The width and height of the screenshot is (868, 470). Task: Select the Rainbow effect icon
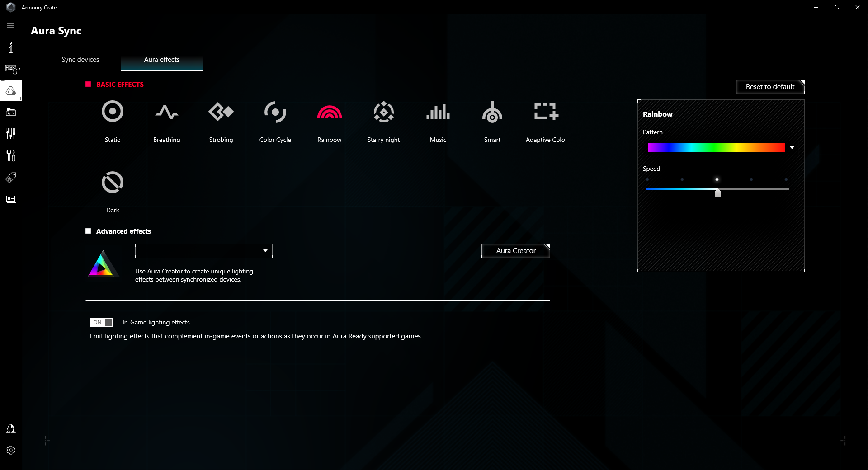click(x=330, y=112)
